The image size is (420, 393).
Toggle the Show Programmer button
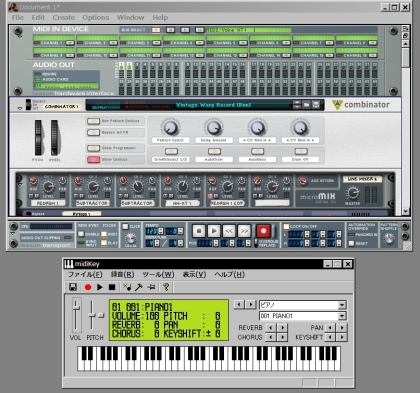click(93, 148)
